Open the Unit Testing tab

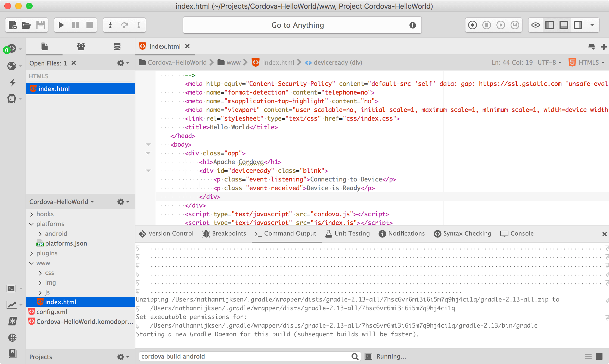tap(347, 234)
